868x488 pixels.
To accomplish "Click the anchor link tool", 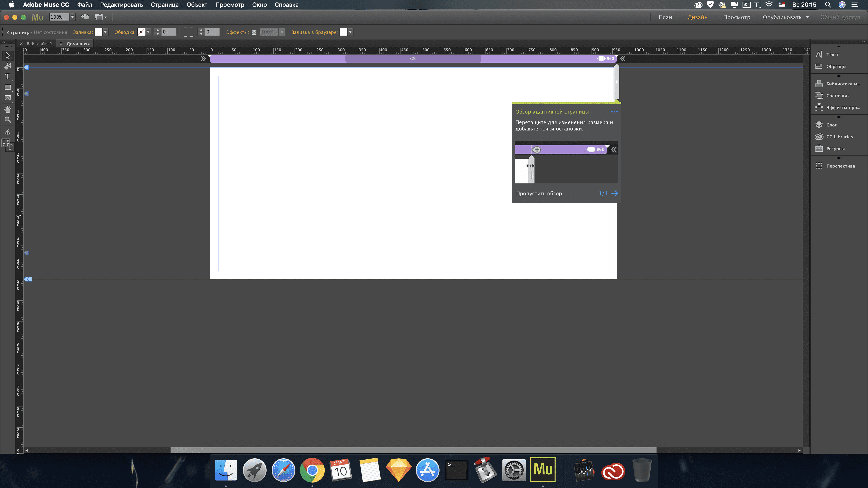I will tap(7, 131).
